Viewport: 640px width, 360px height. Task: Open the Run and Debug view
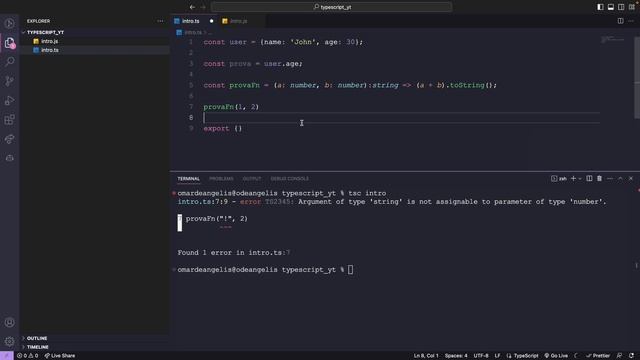[9, 100]
